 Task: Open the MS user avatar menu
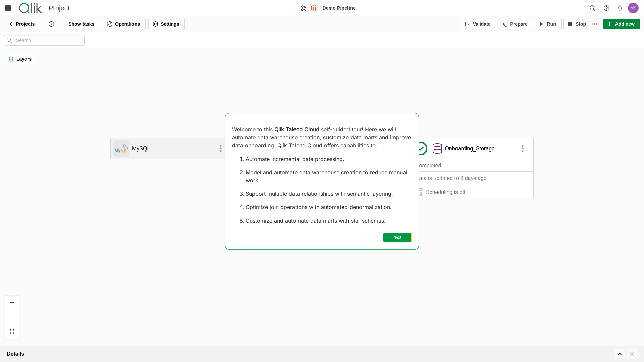pyautogui.click(x=633, y=8)
